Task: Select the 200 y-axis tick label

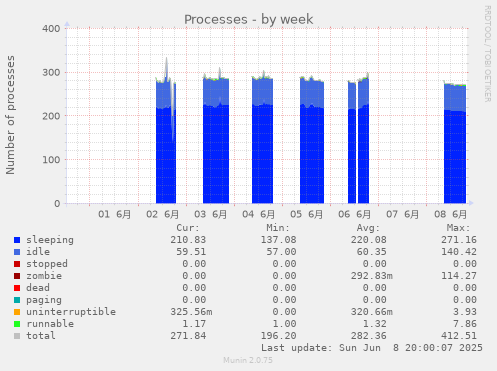Action: 51,116
